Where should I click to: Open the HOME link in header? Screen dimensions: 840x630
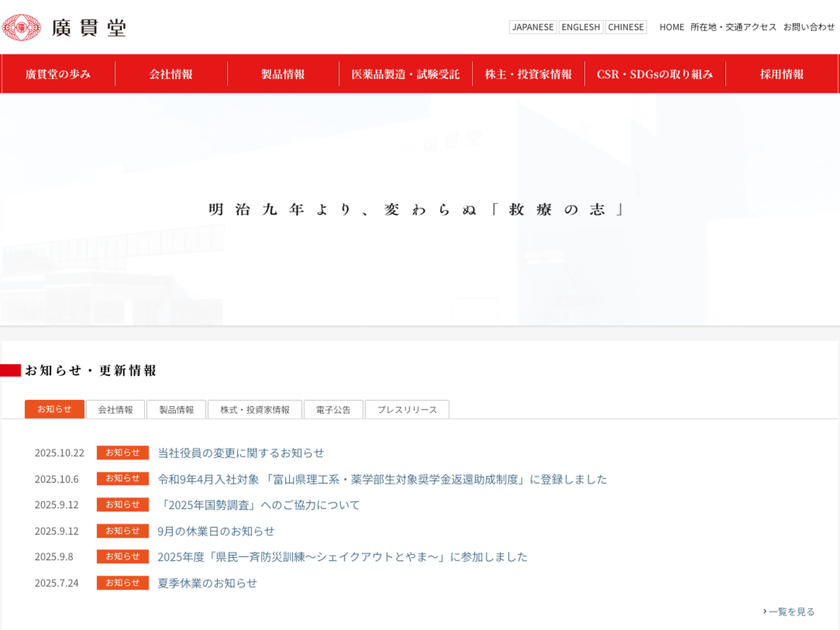tap(671, 27)
